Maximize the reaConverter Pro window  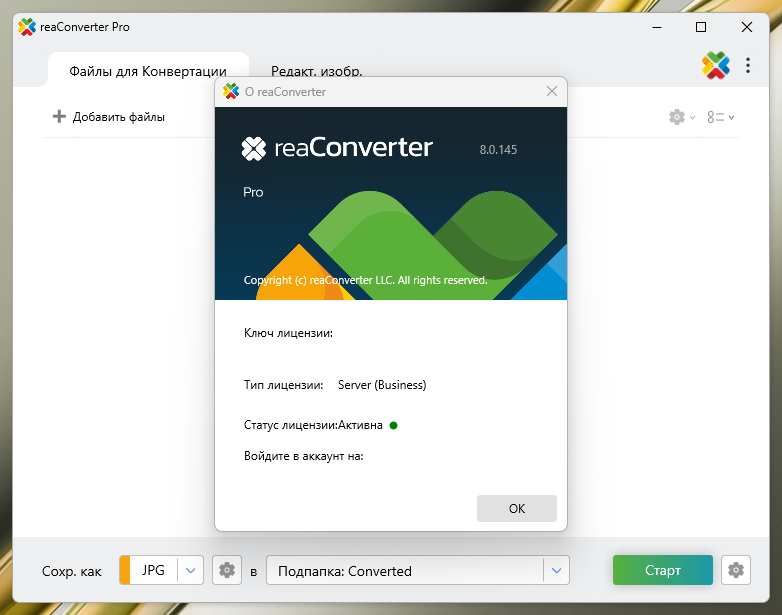701,27
